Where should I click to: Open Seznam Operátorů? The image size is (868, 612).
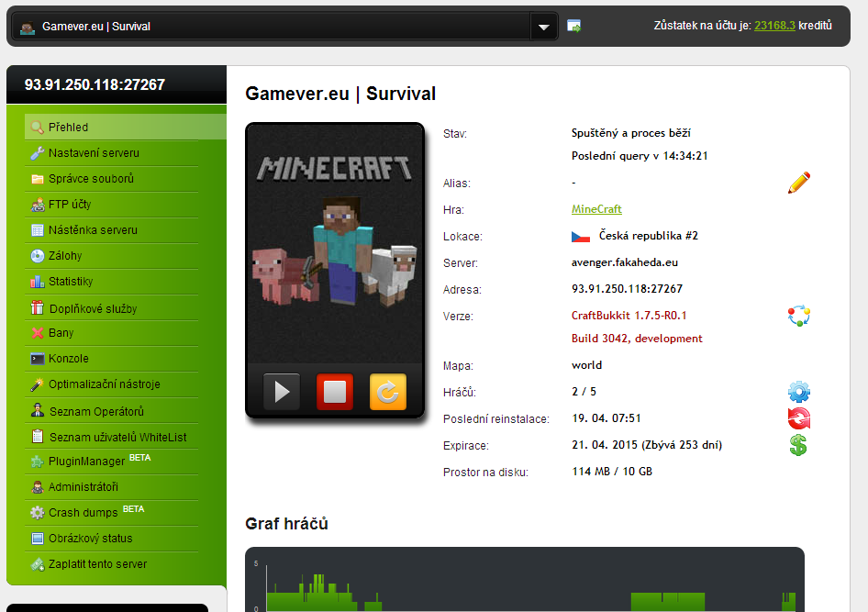coord(111,410)
